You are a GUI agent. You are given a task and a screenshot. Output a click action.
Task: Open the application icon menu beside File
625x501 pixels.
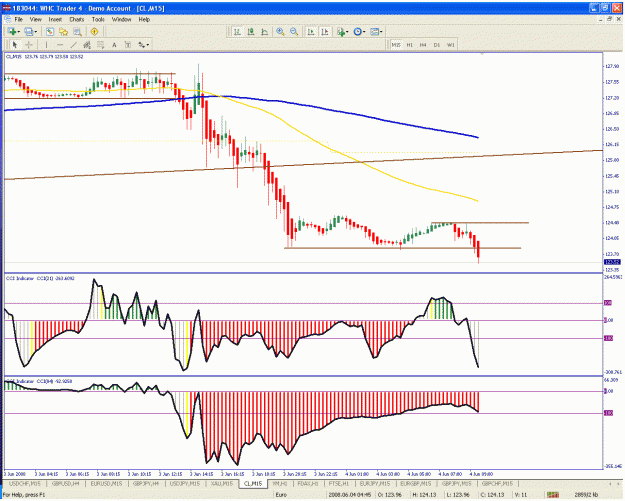7,19
